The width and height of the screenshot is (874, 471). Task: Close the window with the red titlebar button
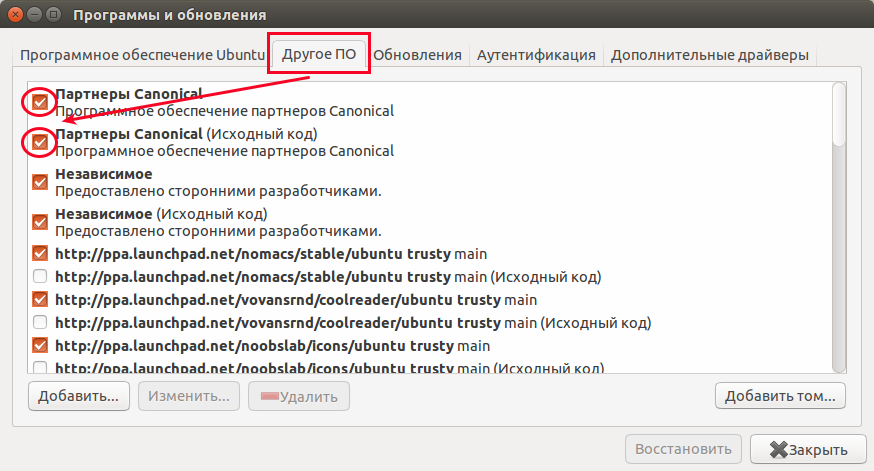[x=16, y=14]
